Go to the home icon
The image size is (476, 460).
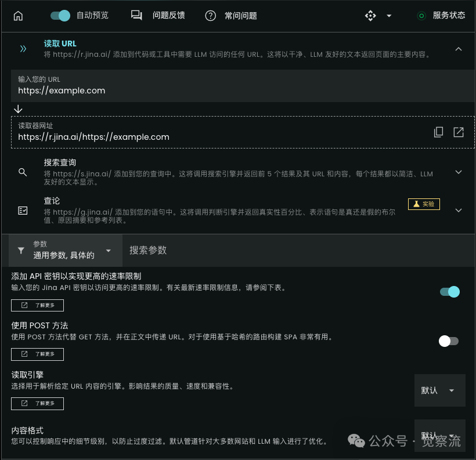(18, 16)
